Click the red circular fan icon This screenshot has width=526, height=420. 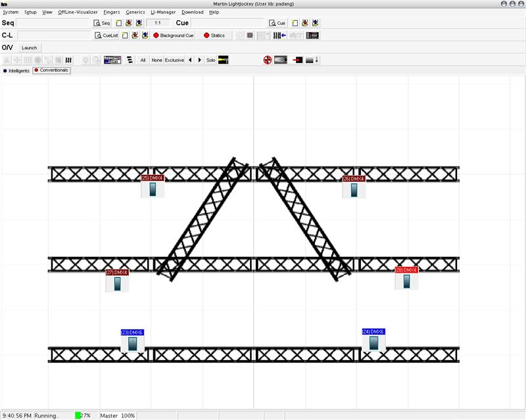[x=268, y=60]
